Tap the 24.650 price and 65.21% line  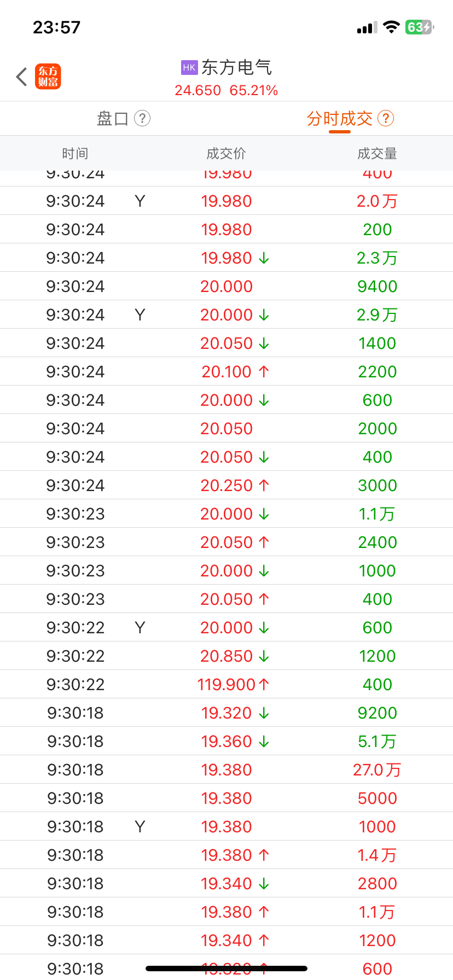[x=226, y=90]
